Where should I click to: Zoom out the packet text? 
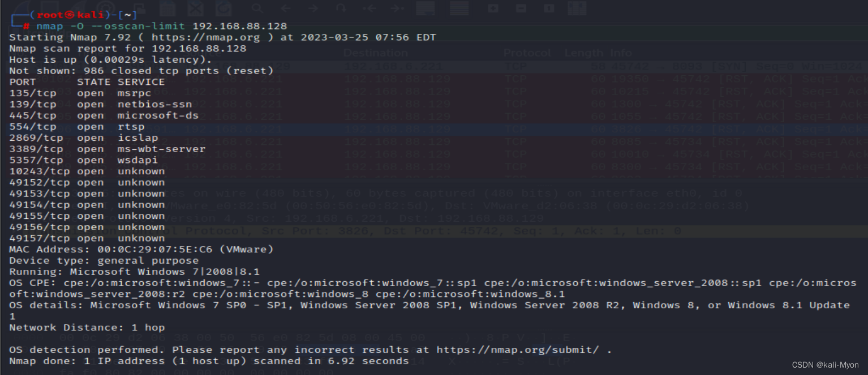pyautogui.click(x=521, y=8)
